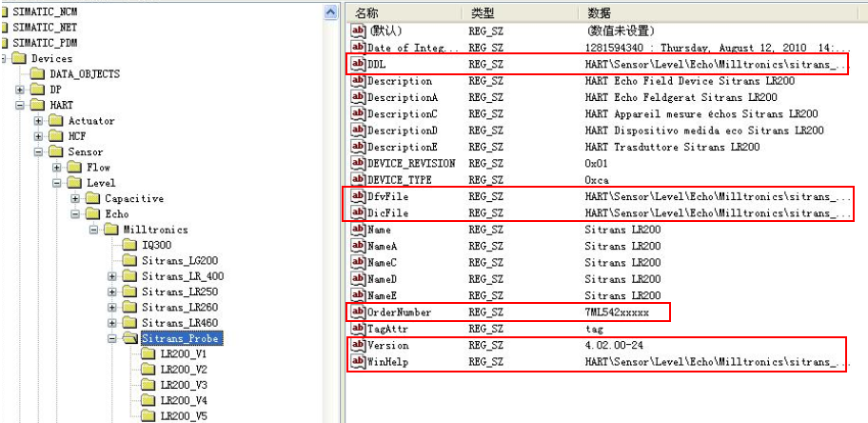Click the ab icon beside Version
This screenshot has height=423, width=868.
click(x=359, y=346)
